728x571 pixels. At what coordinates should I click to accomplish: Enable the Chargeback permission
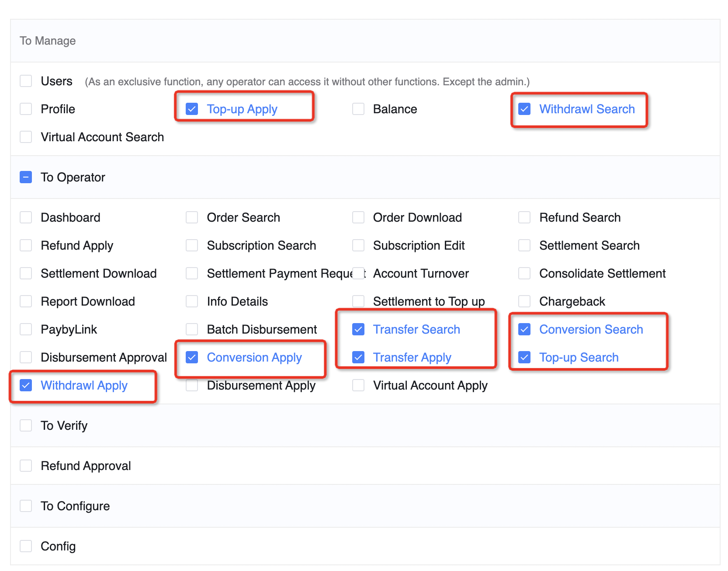click(524, 301)
